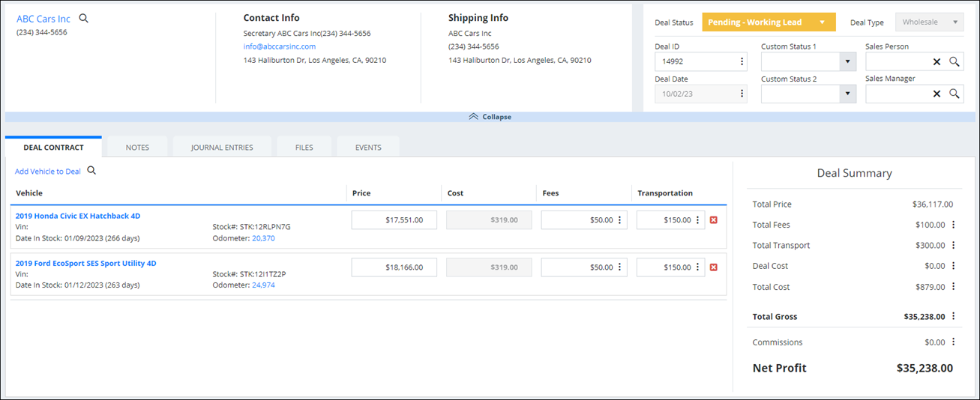Open Ford EcoSport fees options menu
This screenshot has height=400, width=980.
click(x=620, y=267)
